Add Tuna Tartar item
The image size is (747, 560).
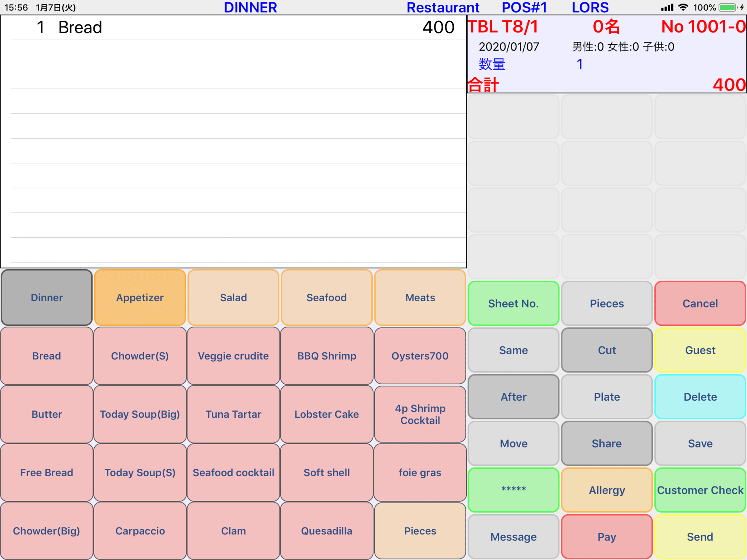coord(233,414)
